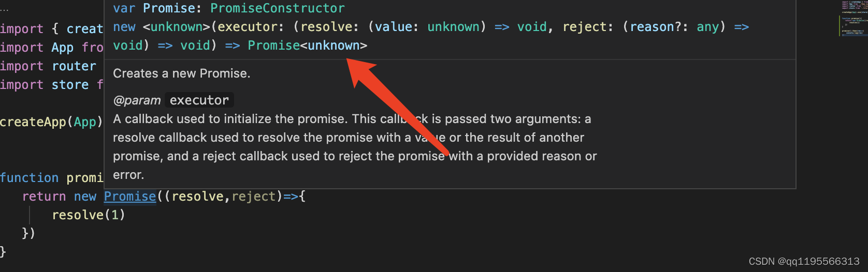Click the new keyword before Promise in the code
868x272 pixels.
[85, 197]
